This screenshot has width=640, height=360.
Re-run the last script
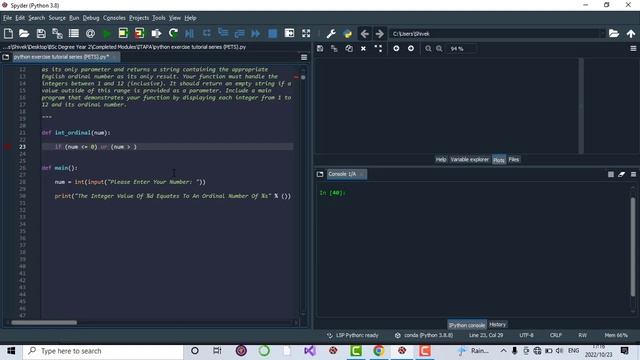point(173,33)
